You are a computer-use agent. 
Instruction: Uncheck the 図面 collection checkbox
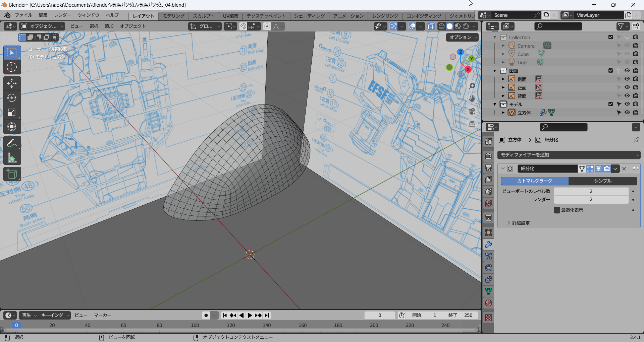610,71
